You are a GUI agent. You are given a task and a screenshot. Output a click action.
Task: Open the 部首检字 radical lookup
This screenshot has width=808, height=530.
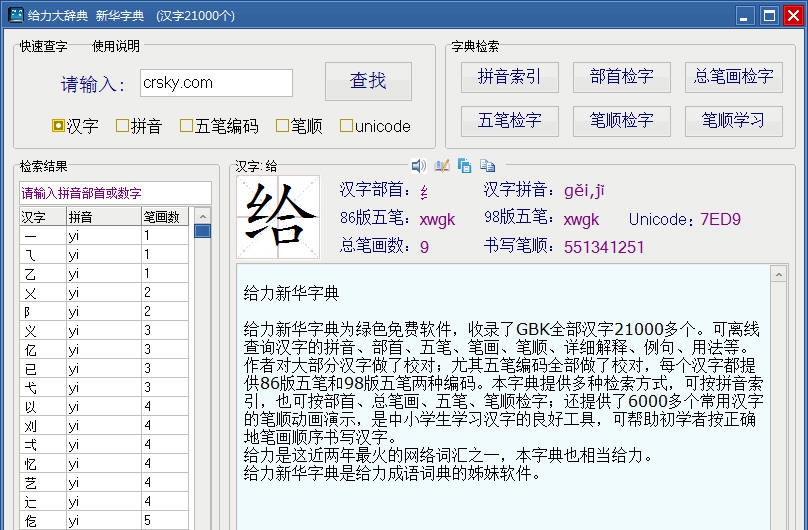coord(621,77)
